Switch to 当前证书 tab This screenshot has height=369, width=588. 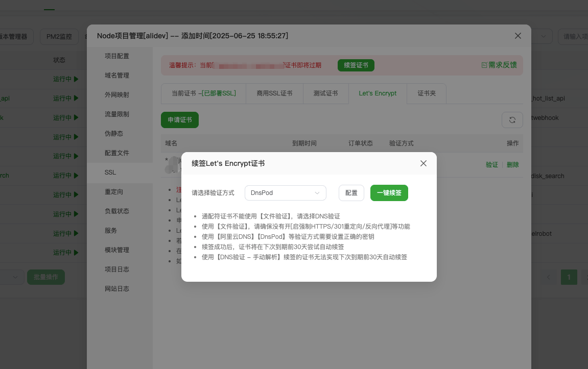[x=204, y=93]
